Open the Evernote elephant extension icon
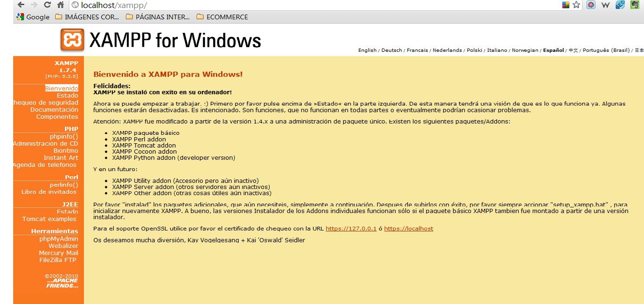Image resolution: width=644 pixels, height=304 pixels. [635, 5]
